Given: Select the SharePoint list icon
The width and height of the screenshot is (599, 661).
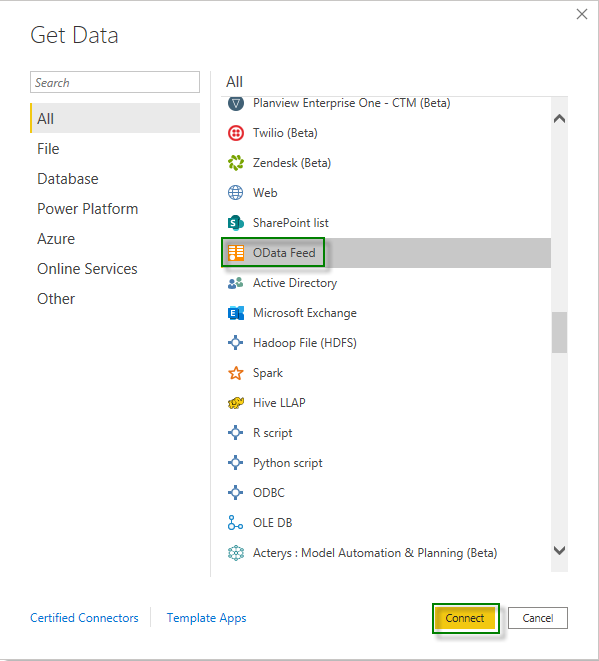Looking at the screenshot, I should [x=236, y=223].
